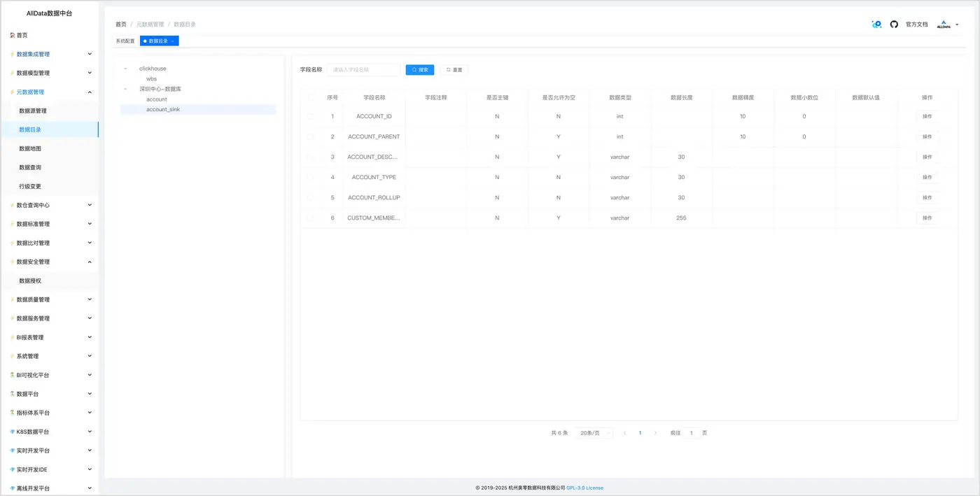Click 首页 in the breadcrumb
This screenshot has width=980, height=496.
(x=121, y=24)
